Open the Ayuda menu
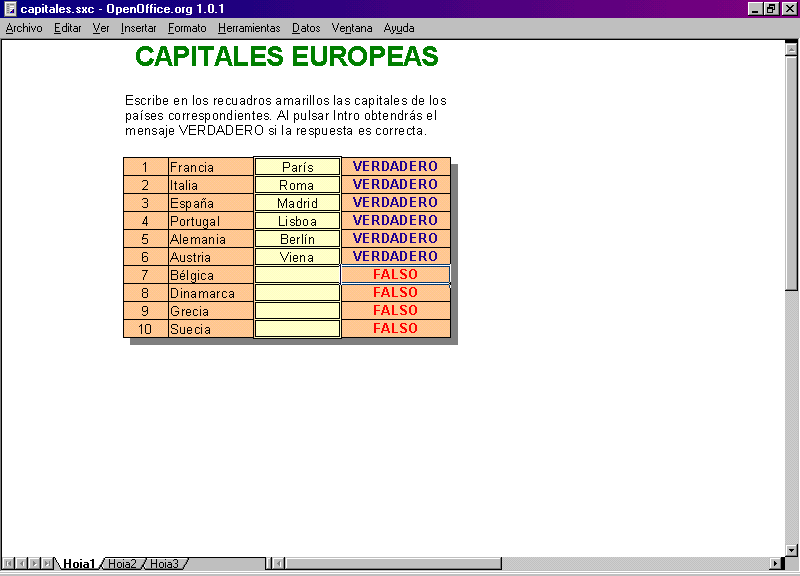 click(x=399, y=28)
